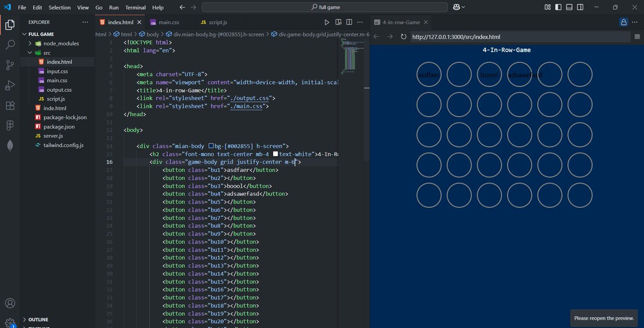
Task: Open the Search view in activity bar
Action: [10, 45]
